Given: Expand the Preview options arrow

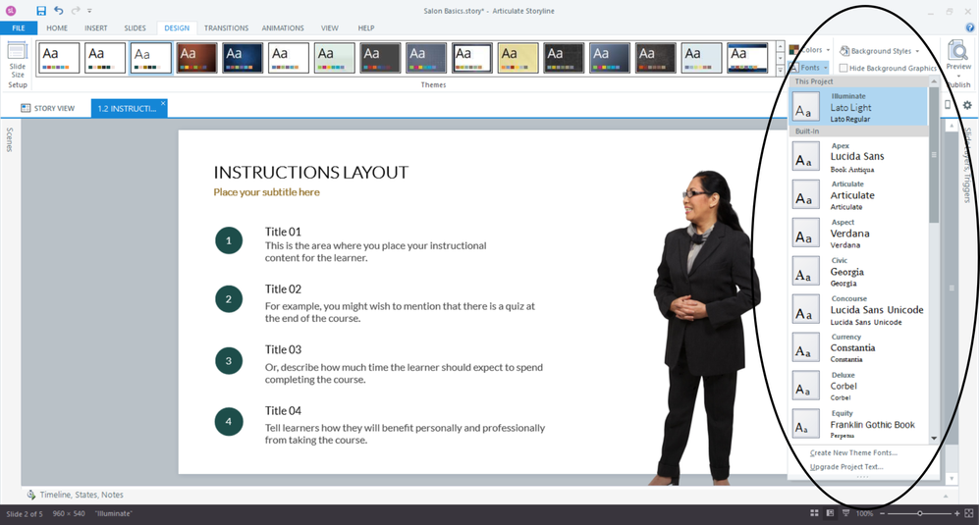Looking at the screenshot, I should pyautogui.click(x=958, y=77).
